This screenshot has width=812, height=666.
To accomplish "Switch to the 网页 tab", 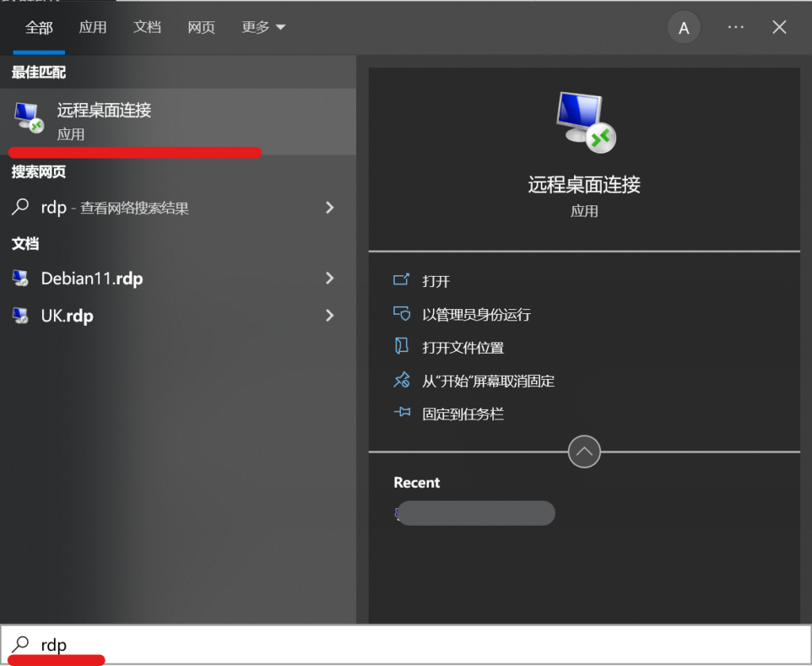I will click(201, 28).
